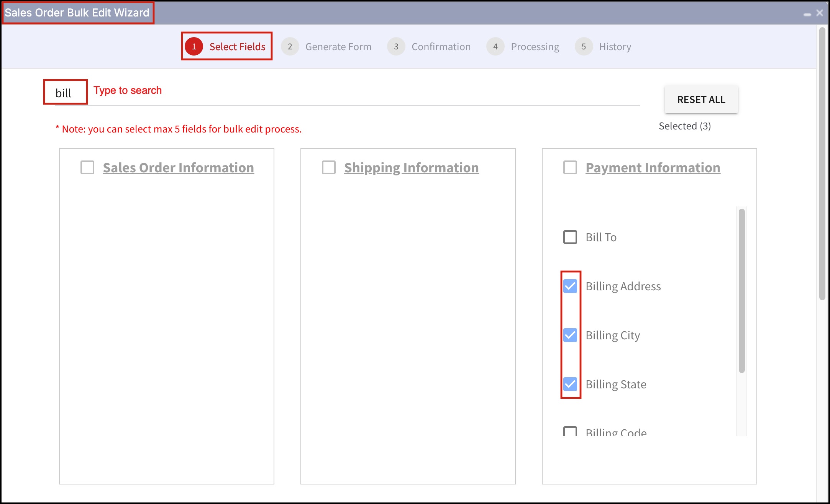Click step 4 Processing circle icon

coord(495,46)
